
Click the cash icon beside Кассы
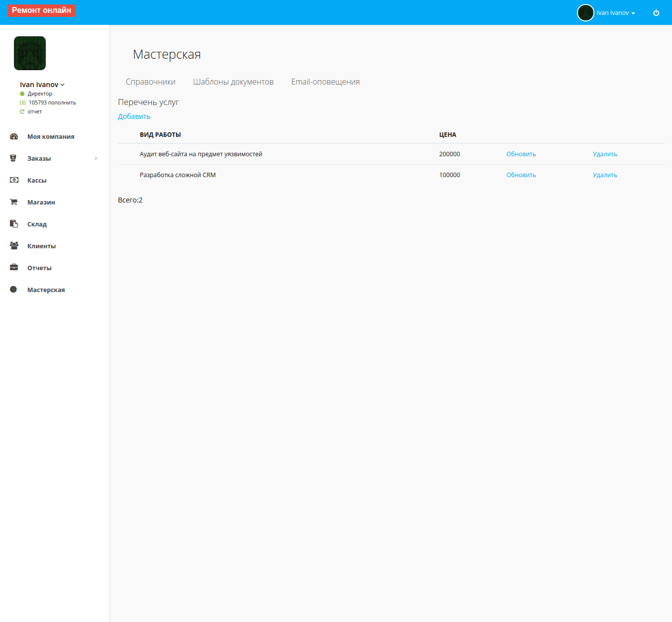click(x=14, y=180)
